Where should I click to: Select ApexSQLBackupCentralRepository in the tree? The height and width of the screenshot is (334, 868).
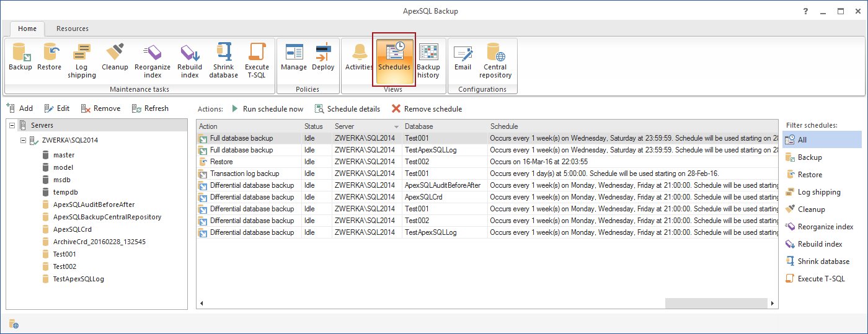[x=107, y=217]
